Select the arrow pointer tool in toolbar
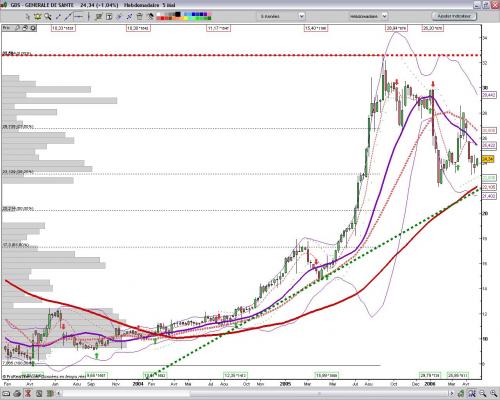 coord(28,16)
